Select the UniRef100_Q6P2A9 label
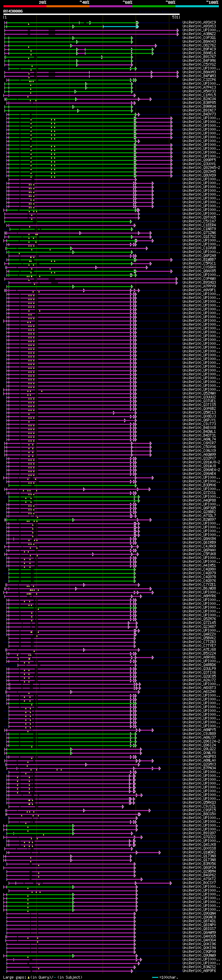Image resolution: width=222 pixels, height=980 pixels. coord(199,256)
